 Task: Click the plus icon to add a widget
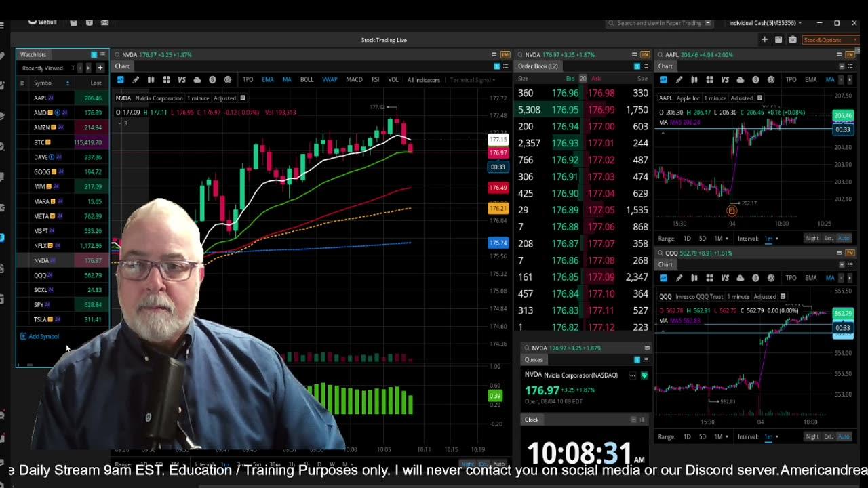[x=764, y=40]
